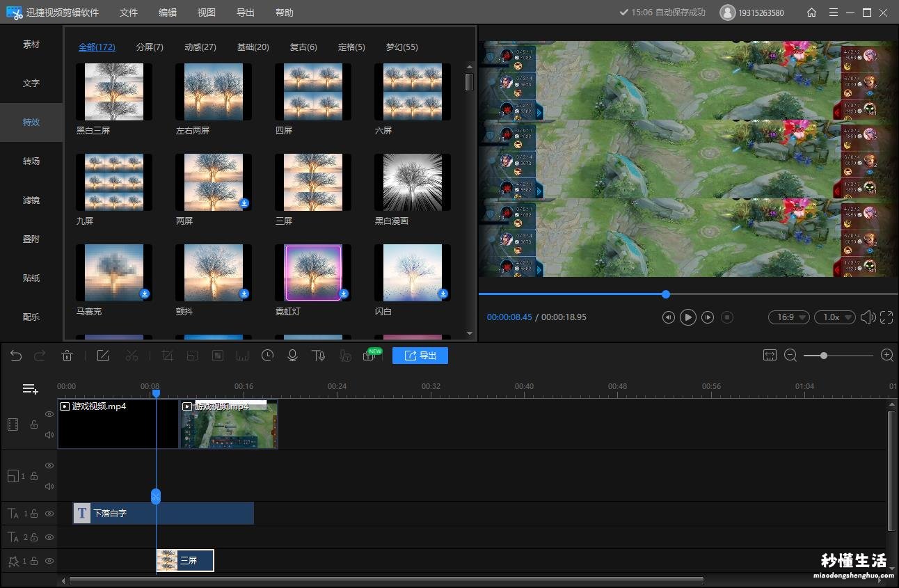Open the 16:9 aspect ratio dropdown
The width and height of the screenshot is (899, 588).
[789, 317]
